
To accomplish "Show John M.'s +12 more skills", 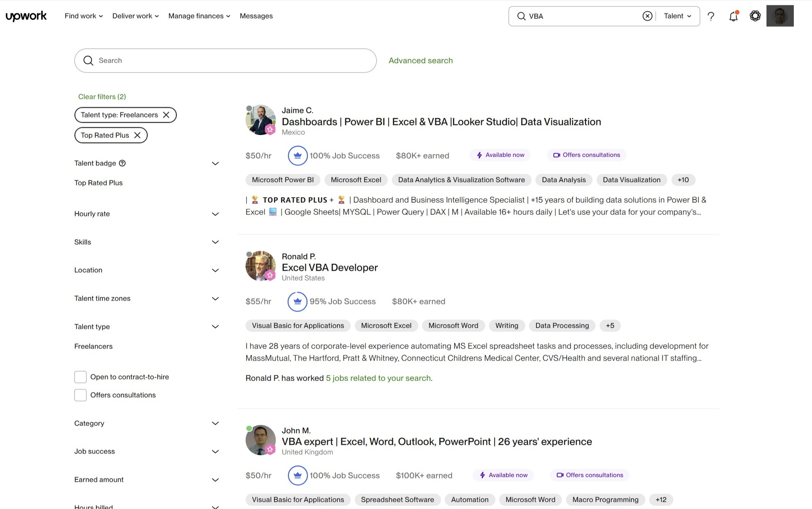I will pyautogui.click(x=661, y=500).
